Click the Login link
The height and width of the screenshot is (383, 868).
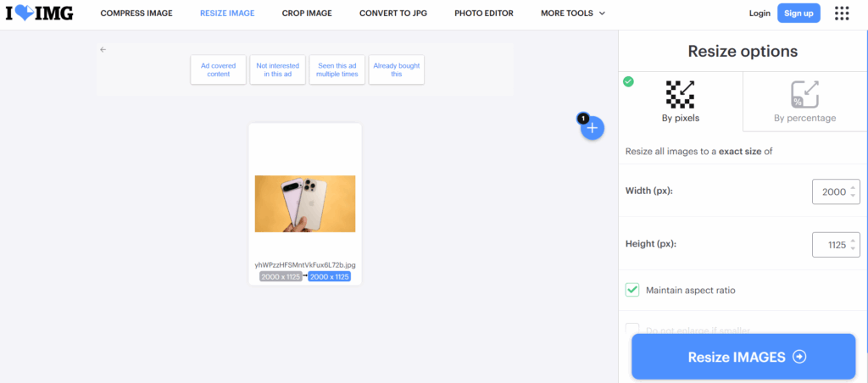click(759, 14)
